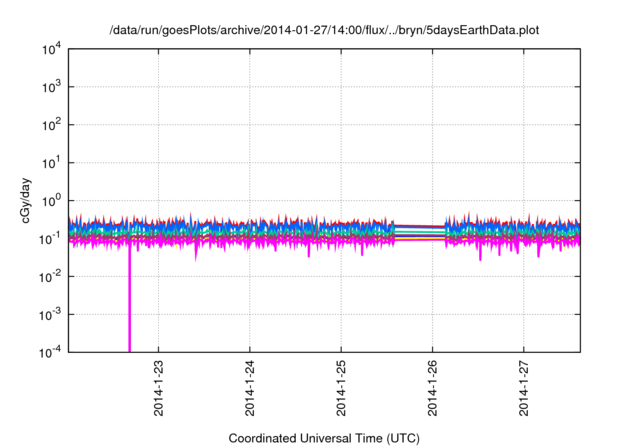Image resolution: width=640 pixels, height=448 pixels.
Task: Click the 10^1 y-axis tick label
Action: pos(51,163)
